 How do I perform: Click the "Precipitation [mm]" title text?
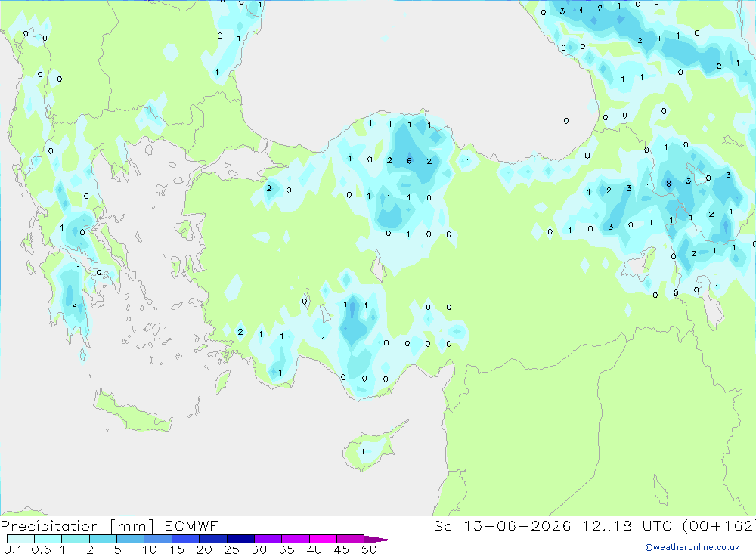pyautogui.click(x=77, y=525)
